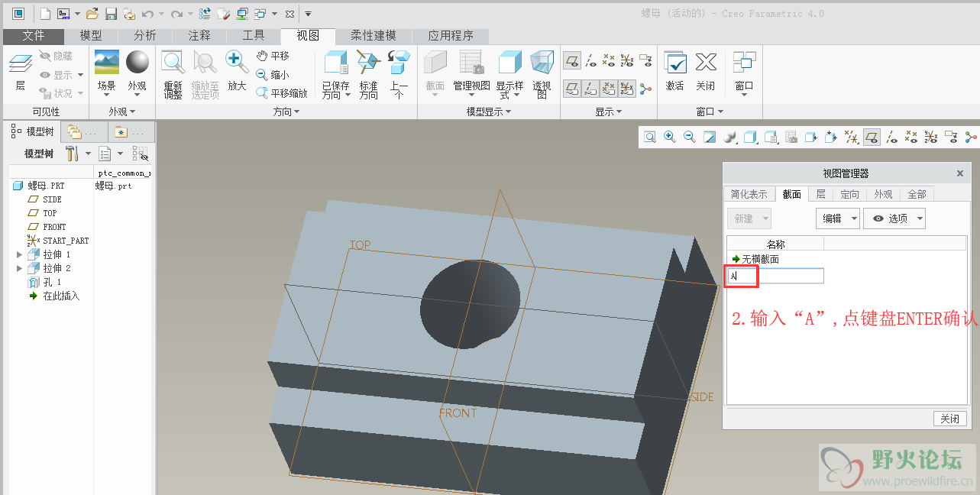Click Zoom Out on the graphics toolbar

pos(690,137)
